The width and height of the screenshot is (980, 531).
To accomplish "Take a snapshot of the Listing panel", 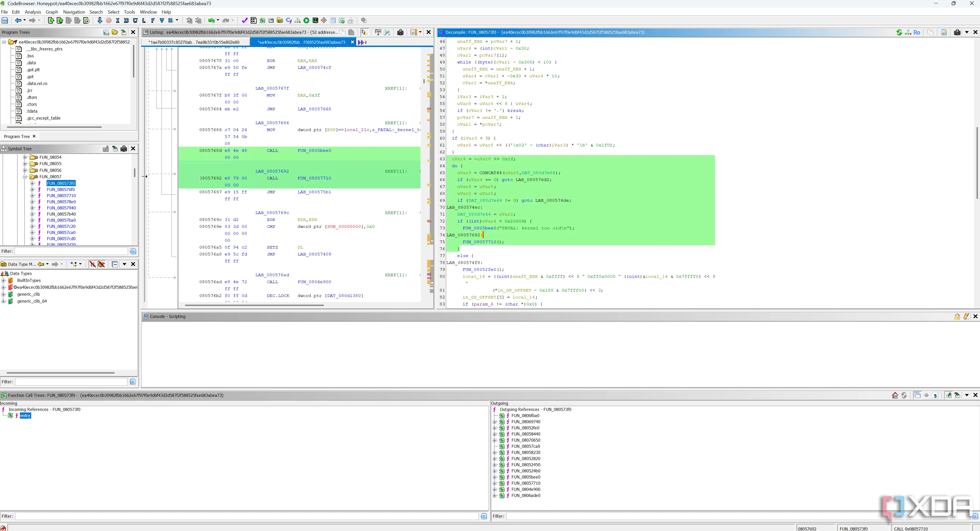I will [400, 32].
